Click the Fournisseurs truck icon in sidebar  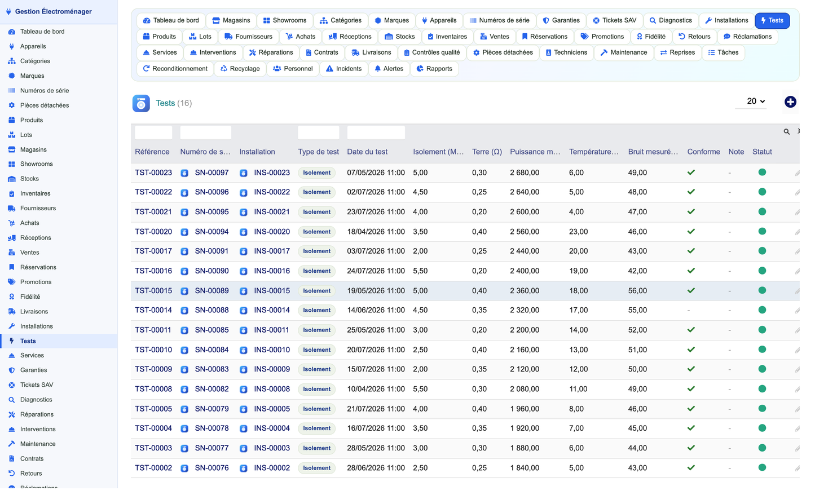click(x=11, y=208)
